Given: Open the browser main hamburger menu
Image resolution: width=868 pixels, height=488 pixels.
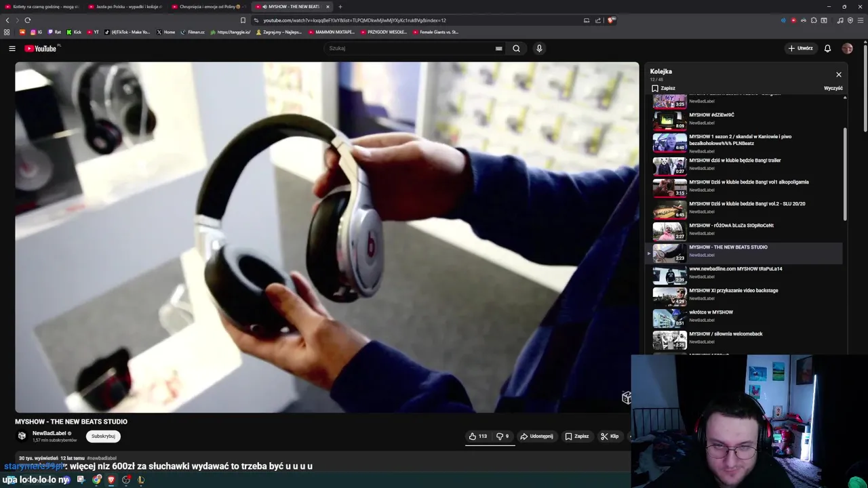Looking at the screenshot, I should (x=861, y=20).
